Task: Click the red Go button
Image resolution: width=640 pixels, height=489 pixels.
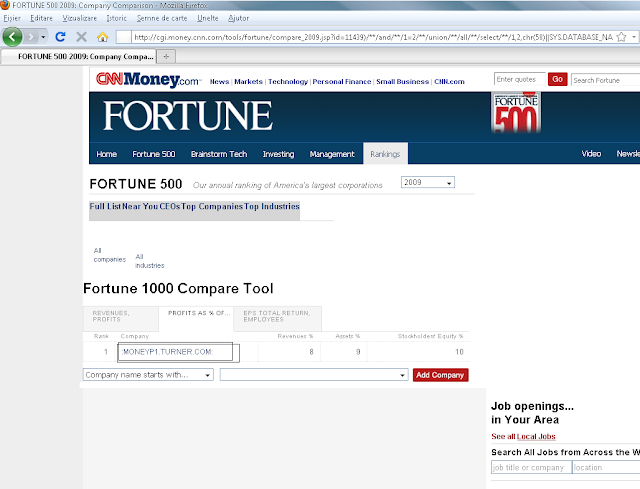Action: (558, 79)
